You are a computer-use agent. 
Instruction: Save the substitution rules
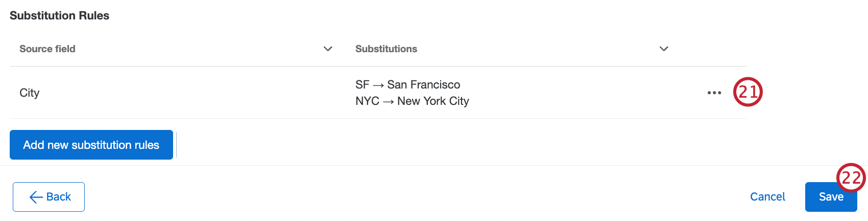(x=830, y=197)
